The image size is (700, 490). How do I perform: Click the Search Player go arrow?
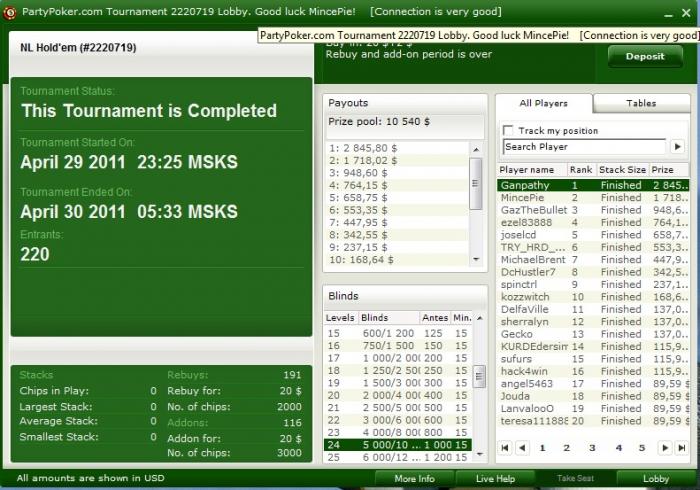click(678, 146)
